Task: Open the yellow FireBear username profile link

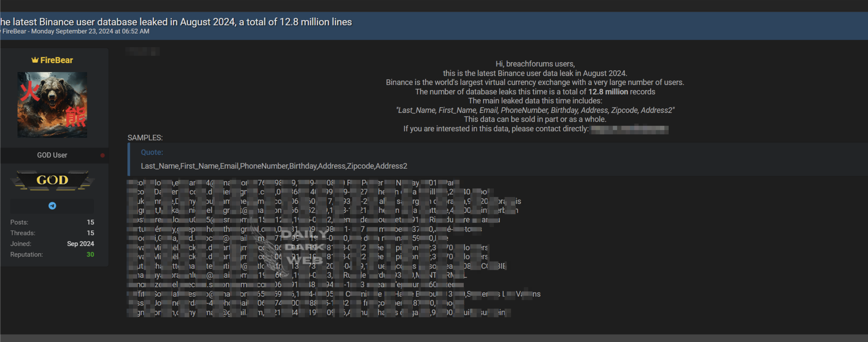Action: click(x=56, y=60)
